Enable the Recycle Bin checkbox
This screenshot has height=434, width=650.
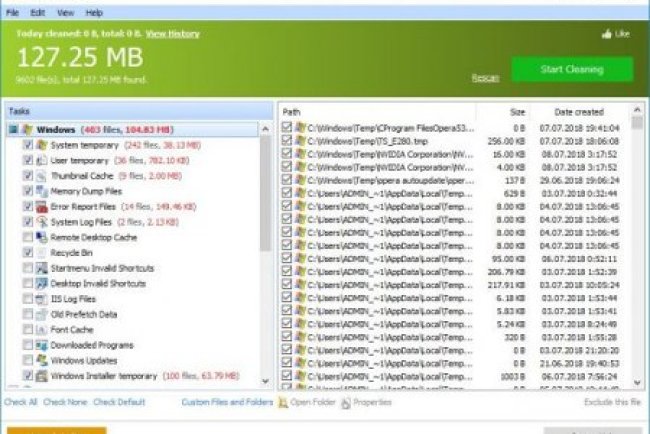(27, 253)
